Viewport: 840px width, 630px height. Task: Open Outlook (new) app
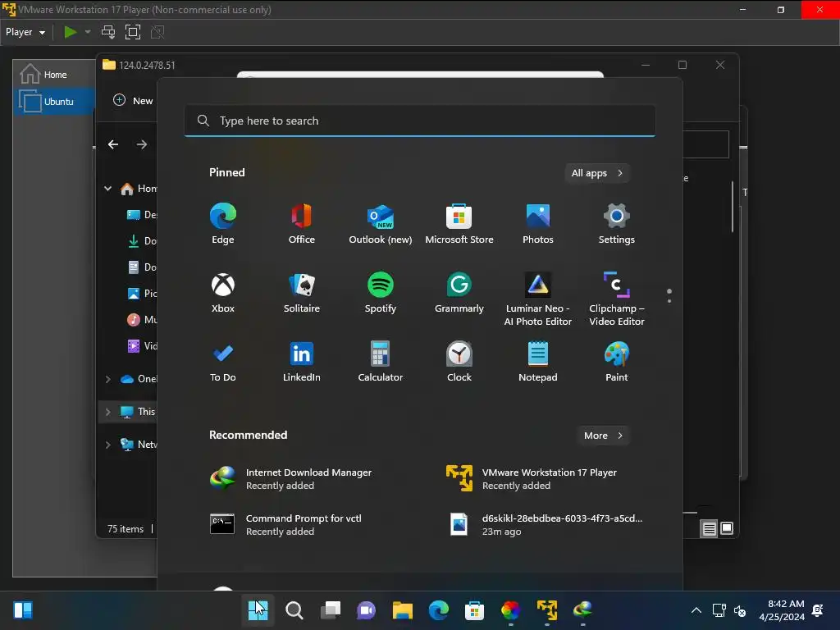point(381,224)
